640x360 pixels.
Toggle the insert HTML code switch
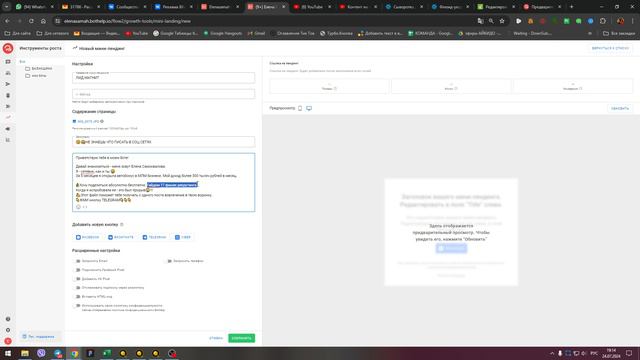tap(77, 297)
